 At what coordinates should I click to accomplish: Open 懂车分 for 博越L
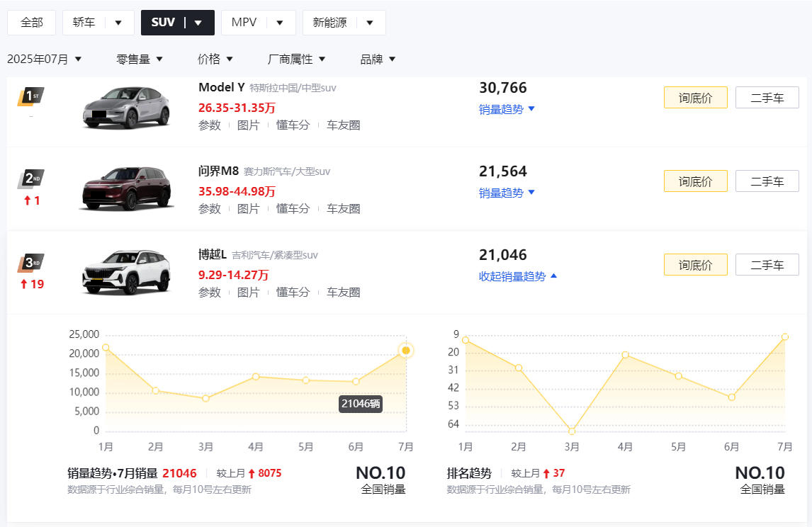(x=293, y=293)
